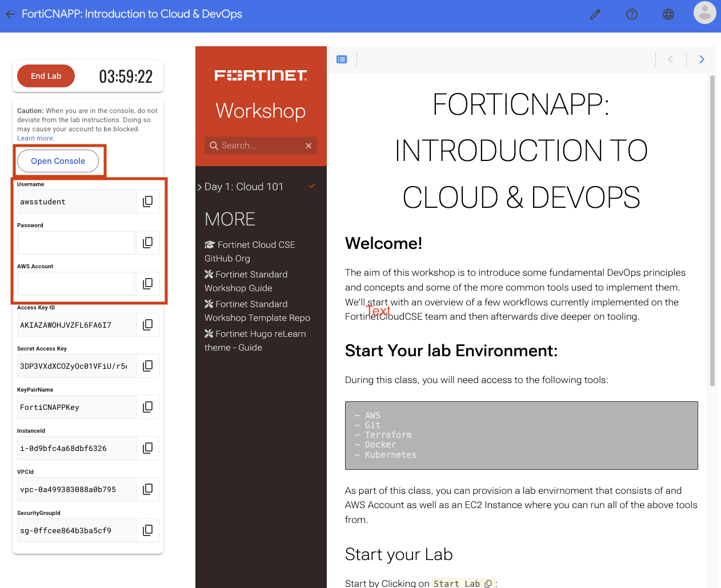Select the Access Key ID field value

click(77, 325)
